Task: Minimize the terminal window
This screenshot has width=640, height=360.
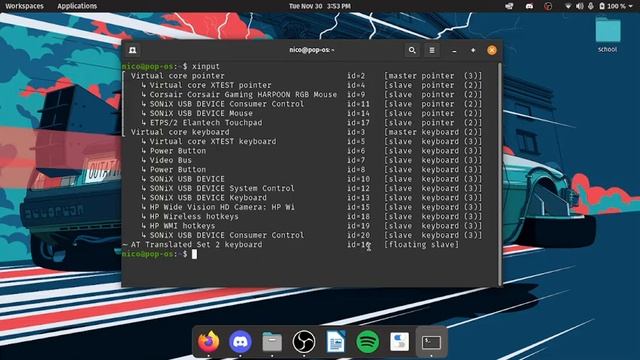Action: (x=454, y=51)
